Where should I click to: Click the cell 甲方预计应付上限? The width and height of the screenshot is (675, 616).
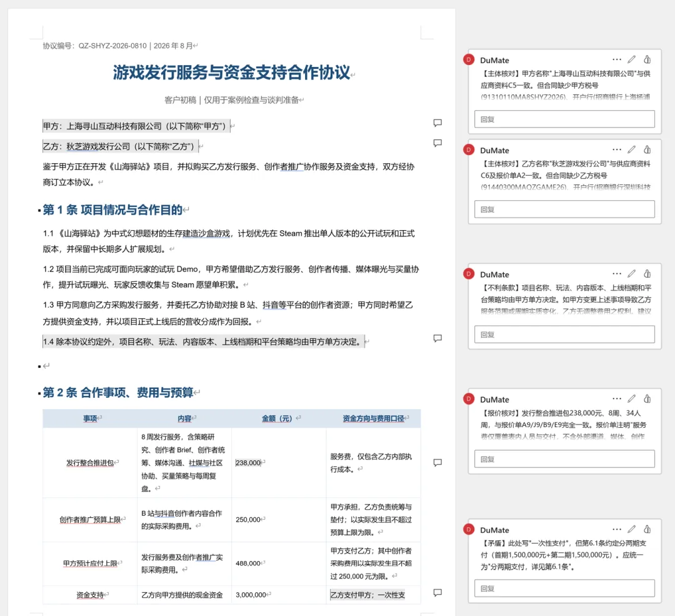pyautogui.click(x=90, y=563)
